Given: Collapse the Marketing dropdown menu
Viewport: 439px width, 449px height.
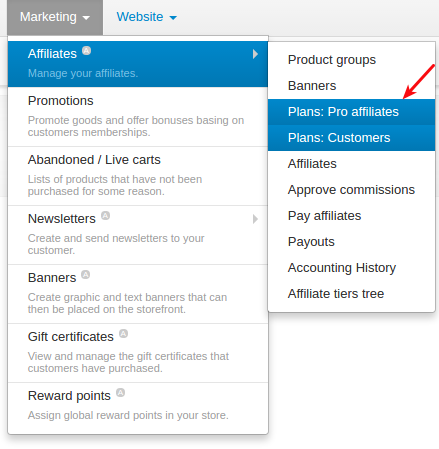Looking at the screenshot, I should (x=55, y=17).
